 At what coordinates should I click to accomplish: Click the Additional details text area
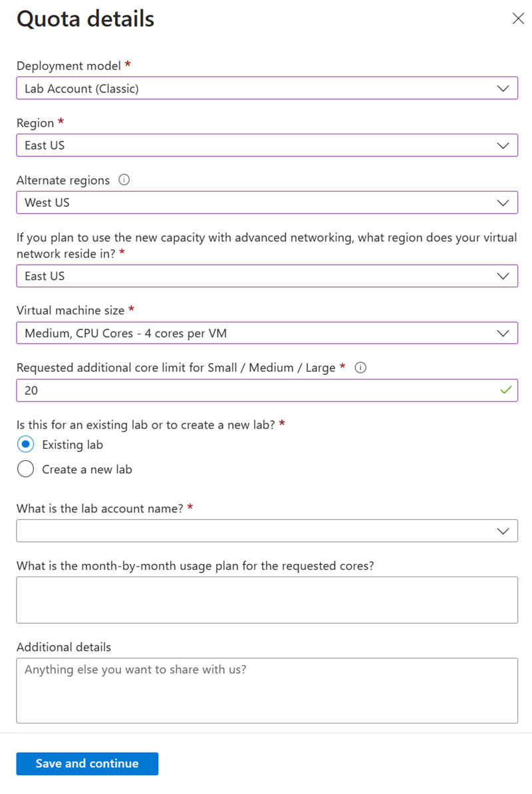(267, 691)
